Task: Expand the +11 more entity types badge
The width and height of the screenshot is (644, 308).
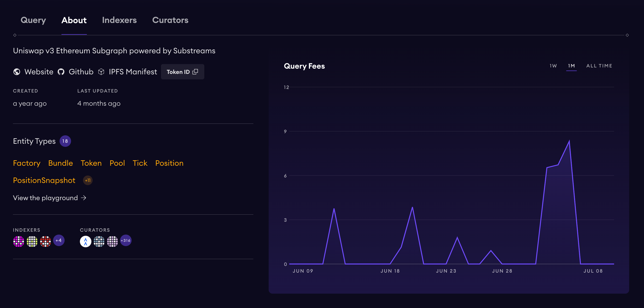Action: click(88, 180)
